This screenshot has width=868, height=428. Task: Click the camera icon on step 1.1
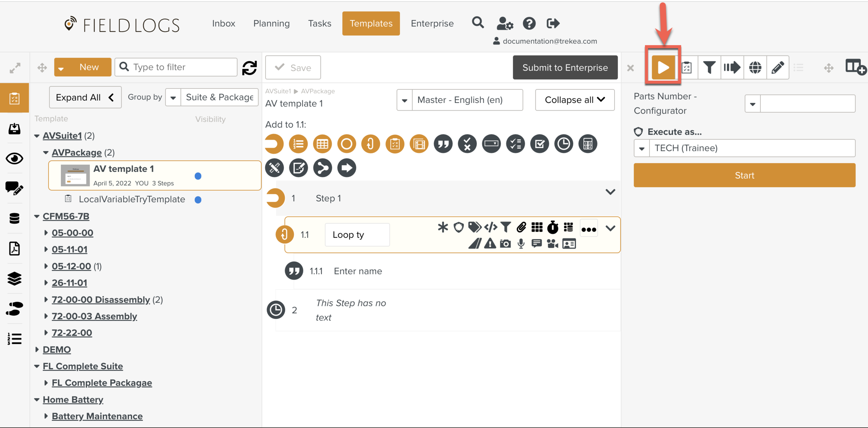tap(505, 244)
